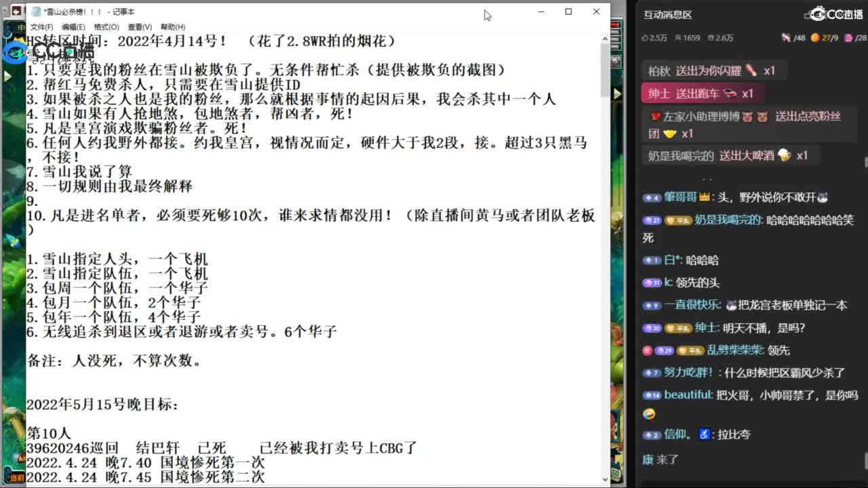Click username 筆哥哥 in chat
The height and width of the screenshot is (488, 868).
[x=681, y=197]
